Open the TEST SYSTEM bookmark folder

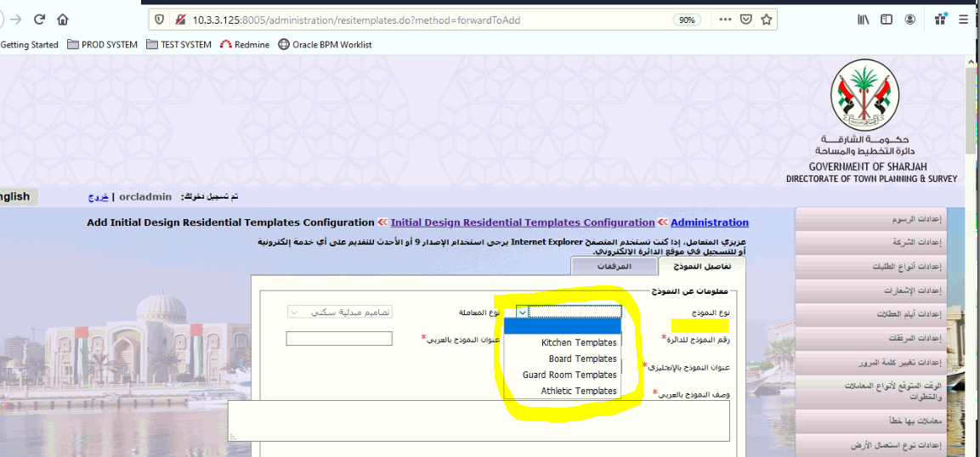click(x=178, y=44)
